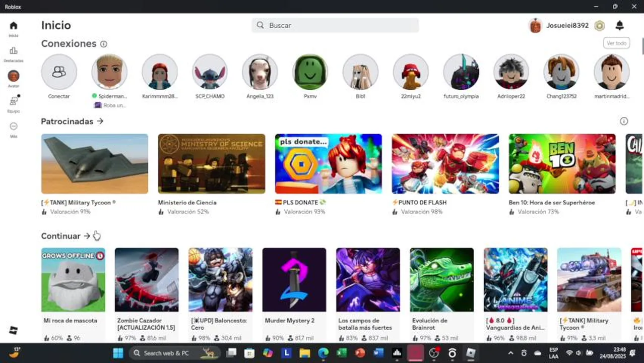Screen dimensions: 644x363
Task: Open Baloncesto: Cero game tile
Action: tap(220, 280)
